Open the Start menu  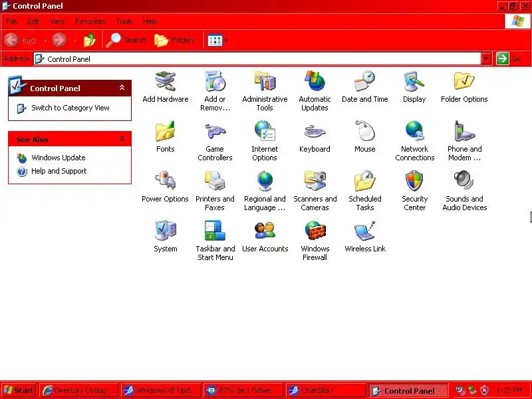pos(19,390)
